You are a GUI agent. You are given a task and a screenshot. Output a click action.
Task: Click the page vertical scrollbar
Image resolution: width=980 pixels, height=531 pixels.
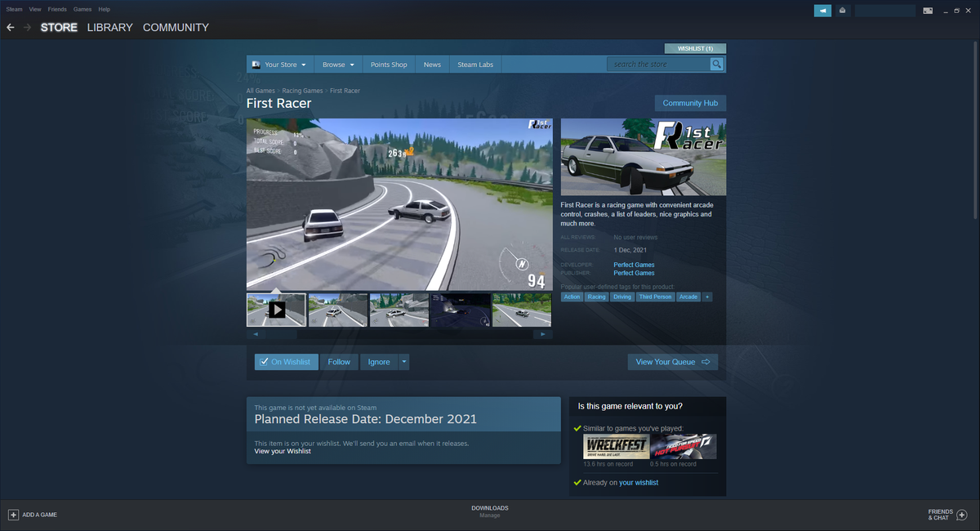pyautogui.click(x=975, y=131)
